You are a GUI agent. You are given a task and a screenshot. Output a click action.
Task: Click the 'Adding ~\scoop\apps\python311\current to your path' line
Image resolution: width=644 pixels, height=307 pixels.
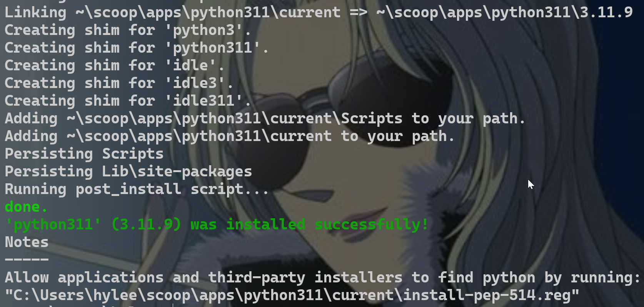click(x=230, y=136)
